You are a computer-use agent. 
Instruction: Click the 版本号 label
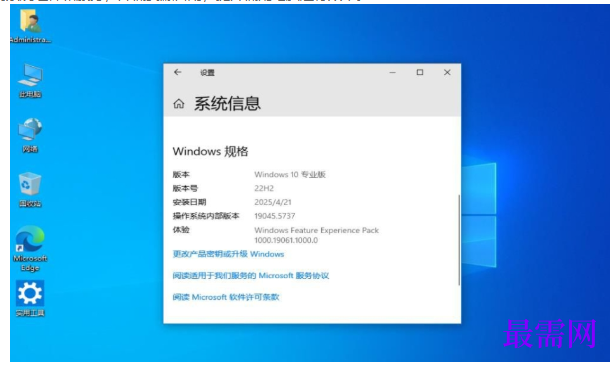(185, 189)
